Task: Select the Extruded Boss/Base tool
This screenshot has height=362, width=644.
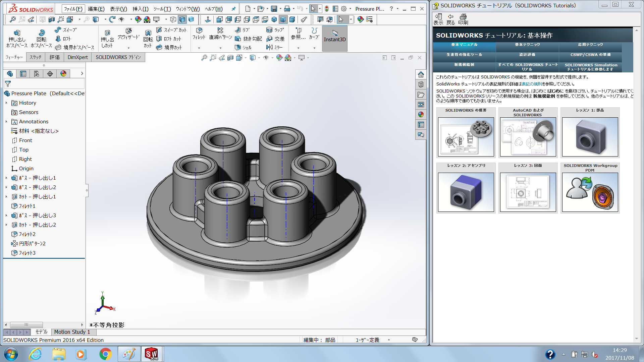Action: coord(17,39)
